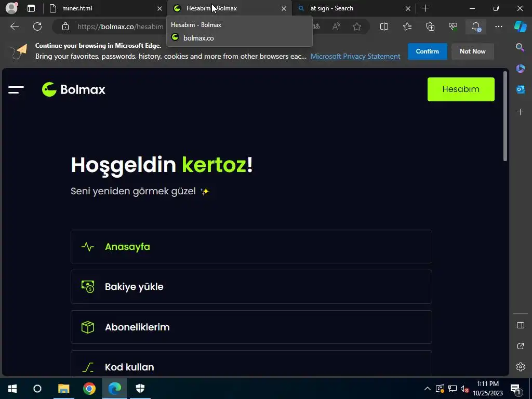
Task: Open Outlook in the Edge sidebar
Action: (520, 89)
